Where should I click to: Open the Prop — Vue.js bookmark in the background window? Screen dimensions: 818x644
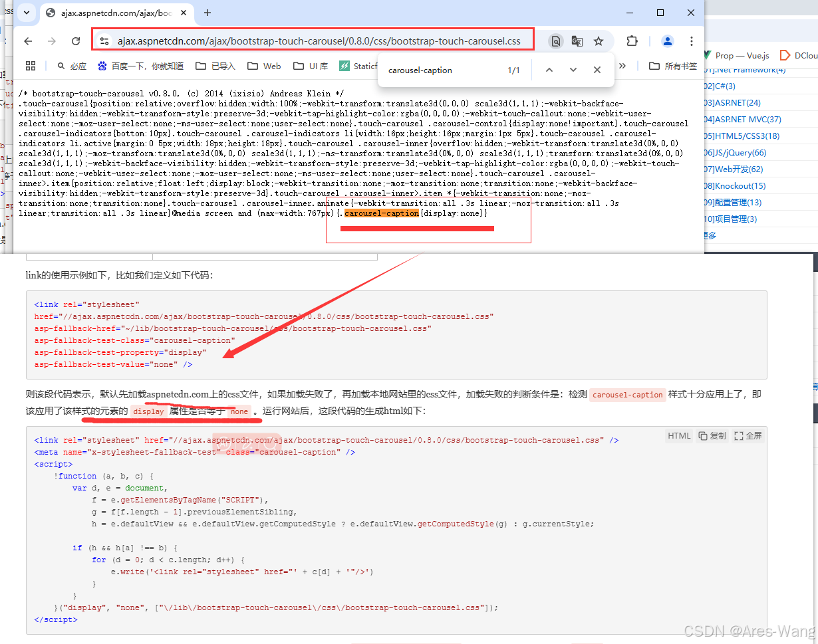736,56
